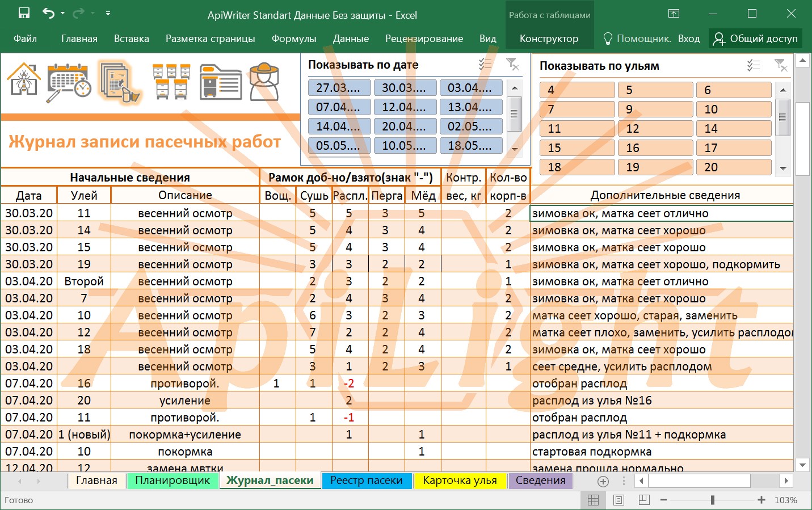Image resolution: width=812 pixels, height=510 pixels.
Task: Clear the date slicer filter
Action: (512, 65)
